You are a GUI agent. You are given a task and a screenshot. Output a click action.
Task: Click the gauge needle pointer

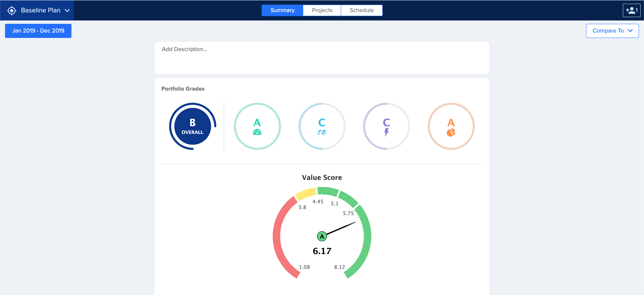pyautogui.click(x=341, y=228)
